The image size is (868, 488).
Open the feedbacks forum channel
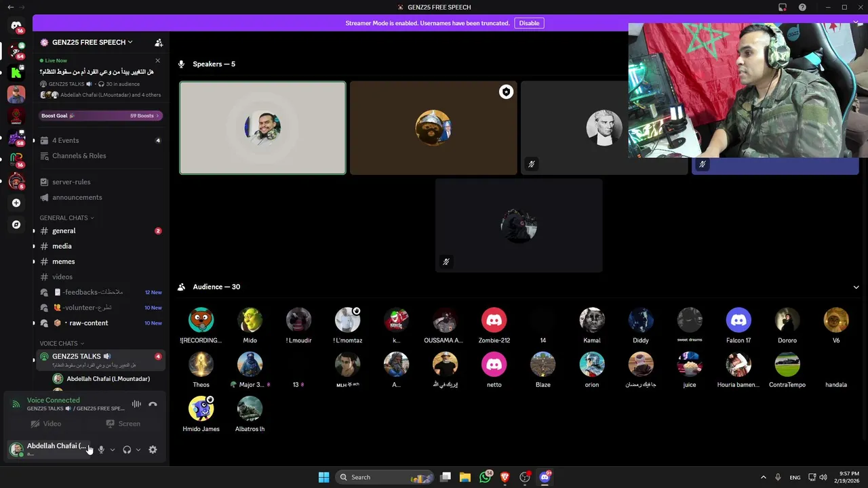tap(100, 292)
